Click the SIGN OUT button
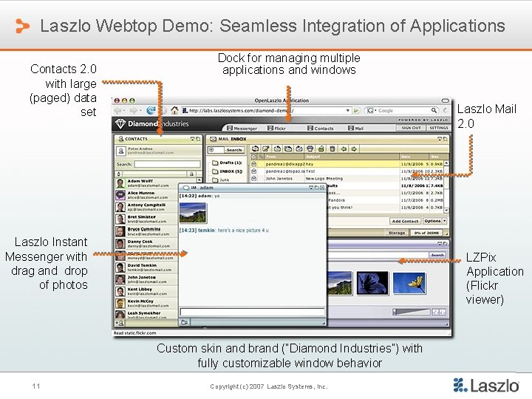 pyautogui.click(x=411, y=128)
